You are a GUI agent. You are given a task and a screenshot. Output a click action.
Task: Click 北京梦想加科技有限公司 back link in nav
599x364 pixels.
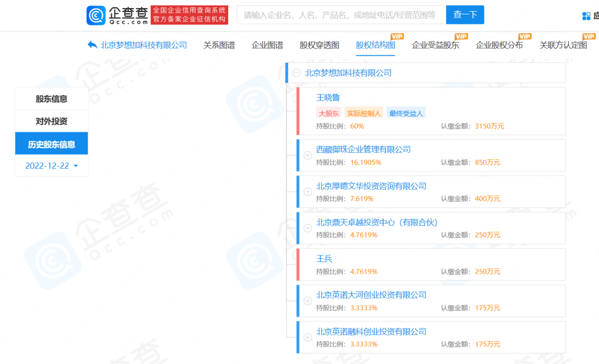[x=144, y=45]
